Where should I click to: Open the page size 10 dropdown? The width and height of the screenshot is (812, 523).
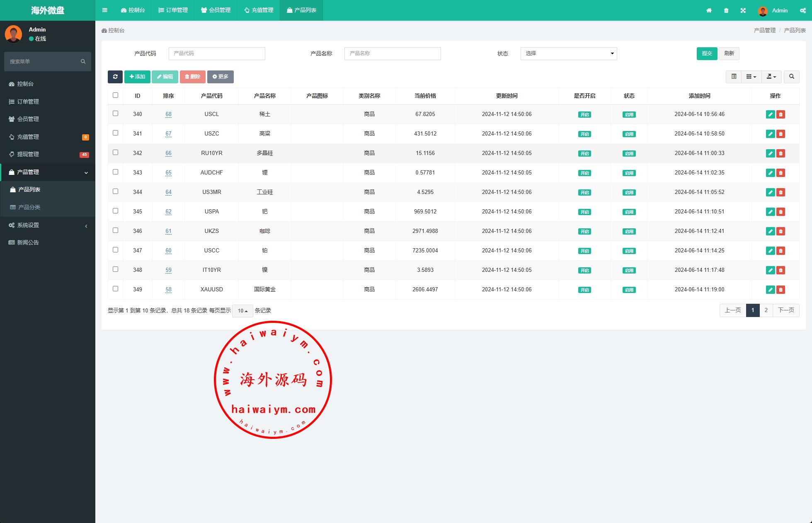(x=242, y=311)
